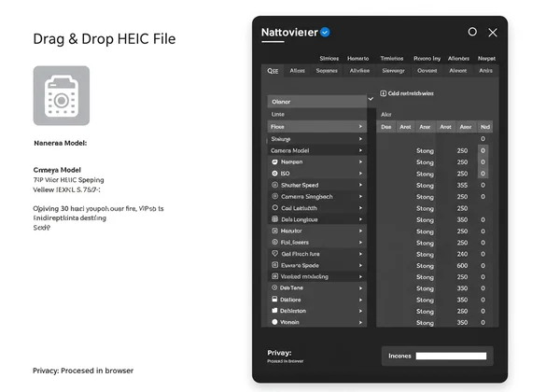Expand the Dialiore row arrow
The image size is (560, 392).
pos(360,300)
